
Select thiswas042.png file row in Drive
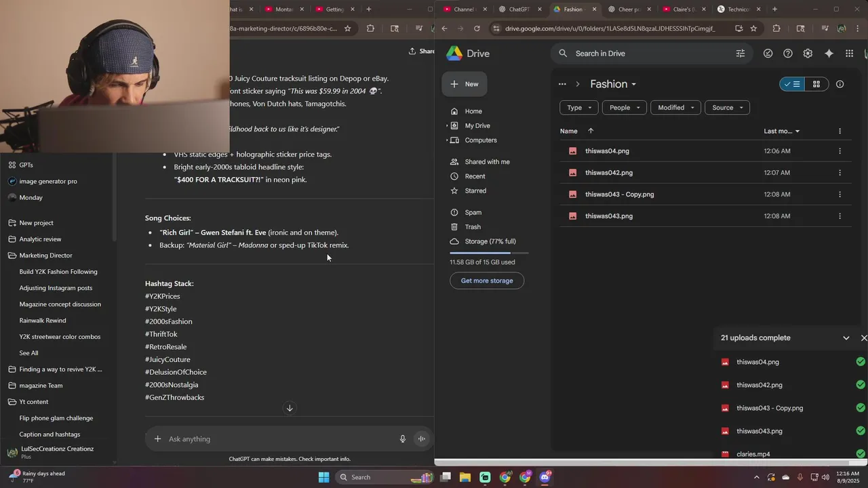[x=705, y=173]
